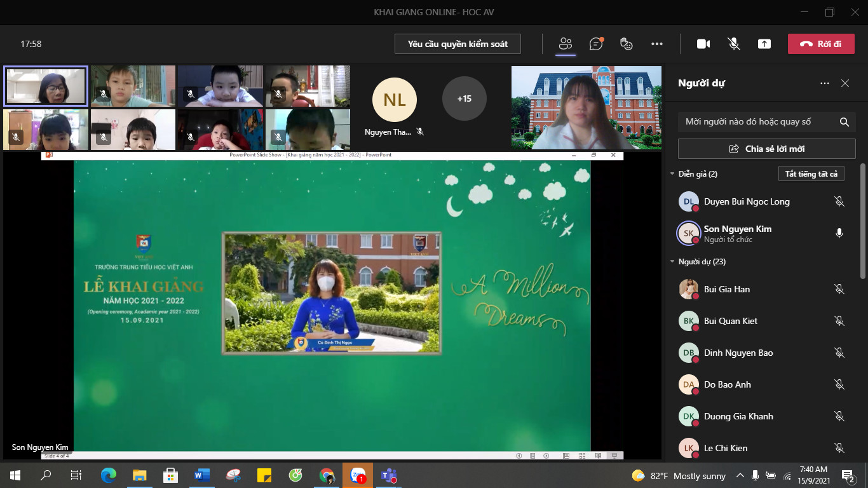This screenshot has width=868, height=488.
Task: Click muted mic icon next to Duyen Bui Ngoc Long
Action: pos(839,201)
